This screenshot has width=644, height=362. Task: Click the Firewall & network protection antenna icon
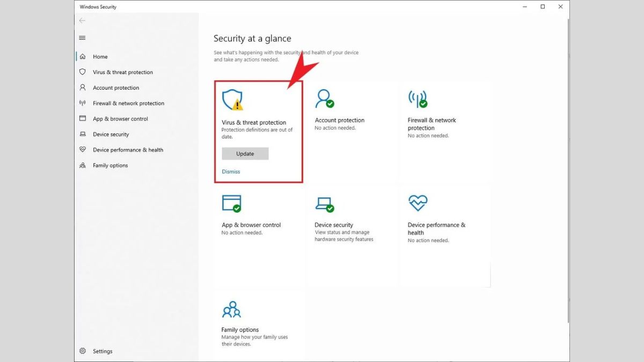pos(418,99)
